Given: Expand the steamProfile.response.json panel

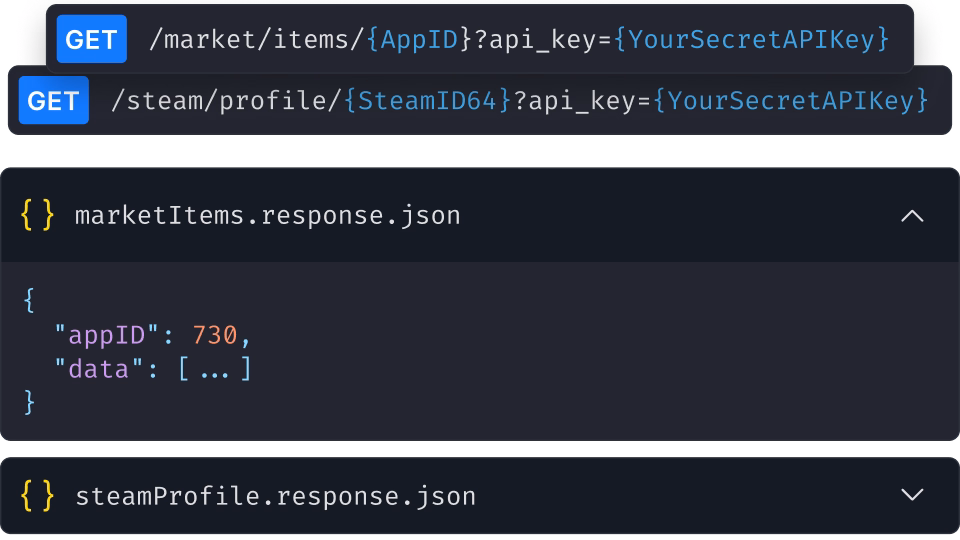Looking at the screenshot, I should (912, 495).
